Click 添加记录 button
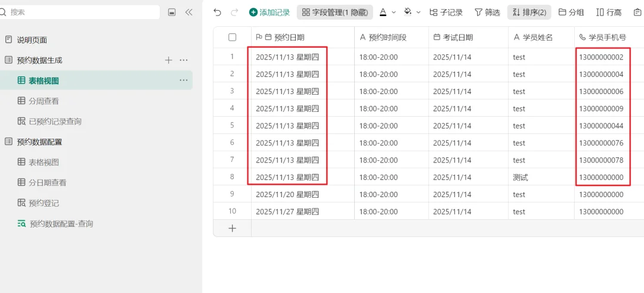Viewport: 644px width, 293px height. pos(270,13)
